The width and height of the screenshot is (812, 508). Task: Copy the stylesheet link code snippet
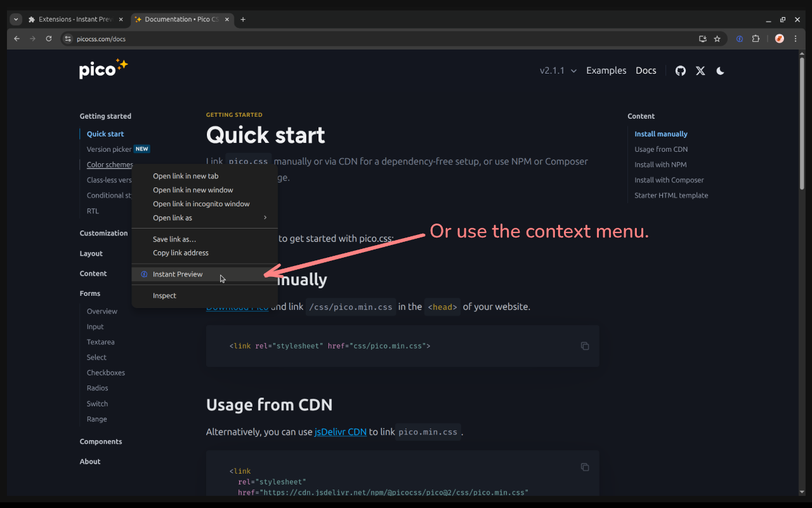click(585, 346)
